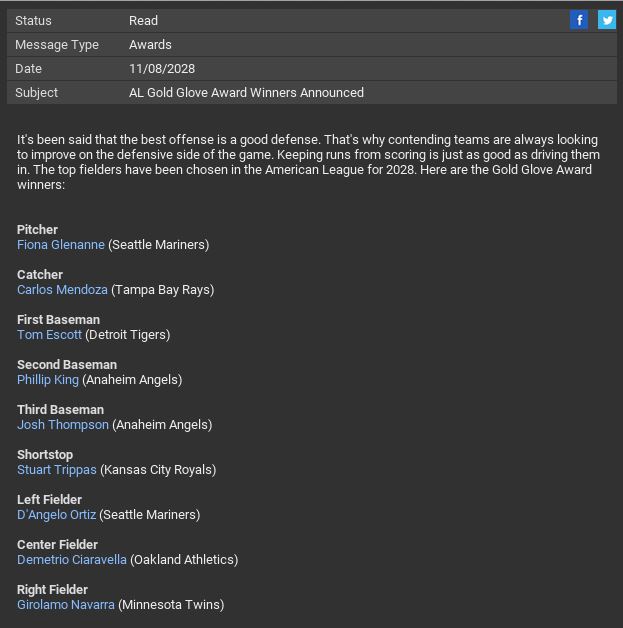The width and height of the screenshot is (623, 628).
Task: Open Girolamo Navarra player link
Action: tap(66, 605)
